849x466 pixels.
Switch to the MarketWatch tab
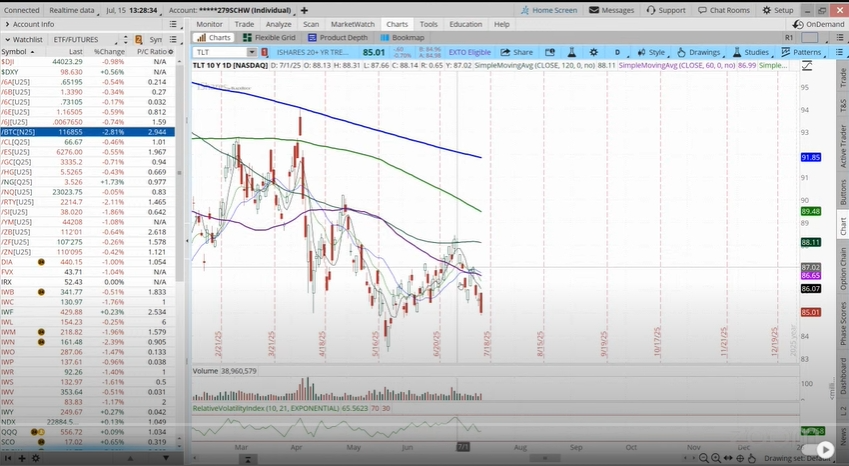352,24
